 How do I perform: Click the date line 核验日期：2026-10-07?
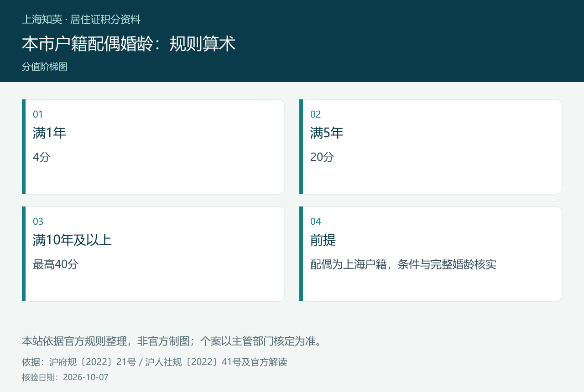[x=65, y=377]
